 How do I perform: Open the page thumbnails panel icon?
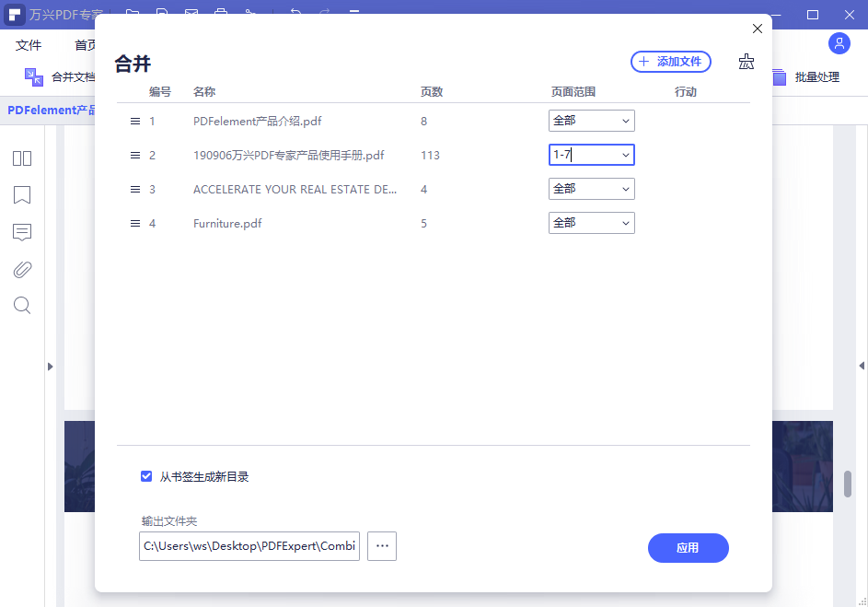pyautogui.click(x=21, y=158)
